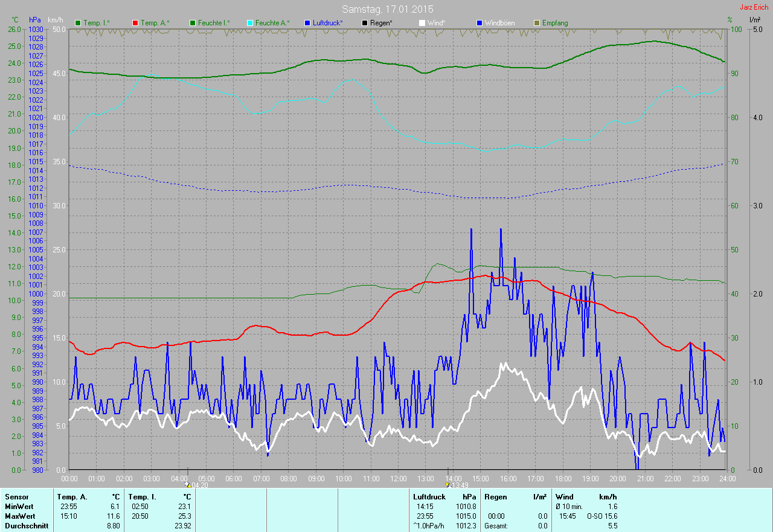This screenshot has width=773, height=532.
Task: Click the Jarz Erich label
Action: tap(754, 7)
